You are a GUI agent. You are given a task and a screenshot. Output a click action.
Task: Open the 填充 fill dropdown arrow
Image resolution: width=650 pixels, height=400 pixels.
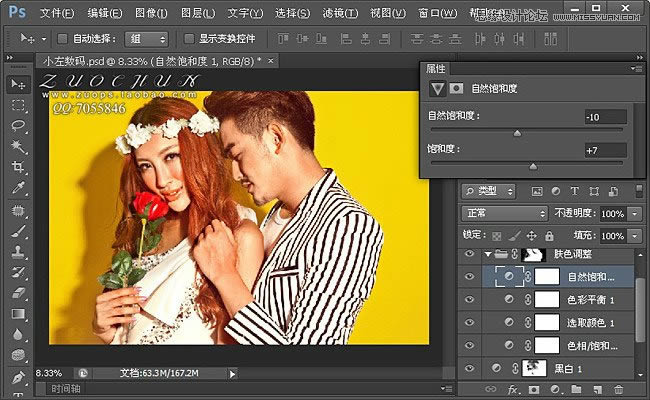(x=635, y=236)
